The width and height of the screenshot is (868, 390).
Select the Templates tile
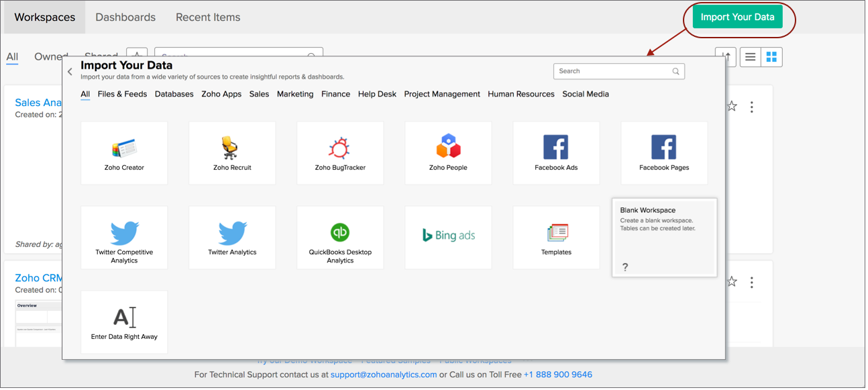(x=556, y=238)
